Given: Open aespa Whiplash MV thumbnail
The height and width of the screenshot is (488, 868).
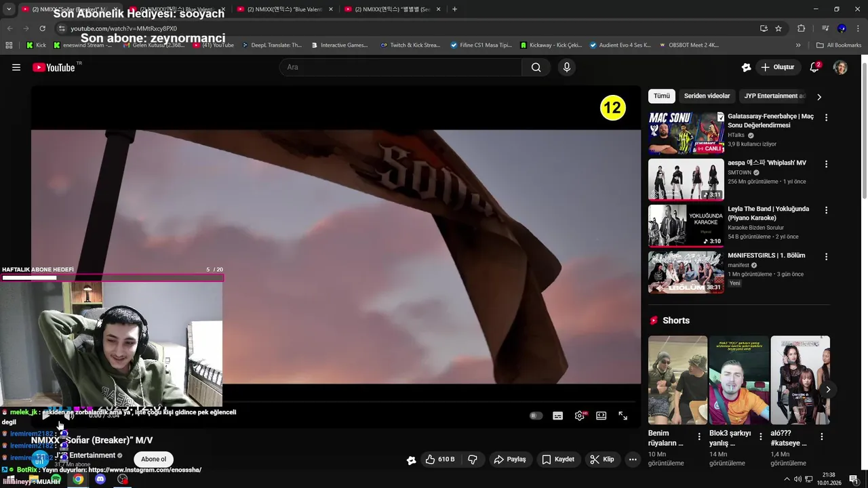Looking at the screenshot, I should point(686,179).
